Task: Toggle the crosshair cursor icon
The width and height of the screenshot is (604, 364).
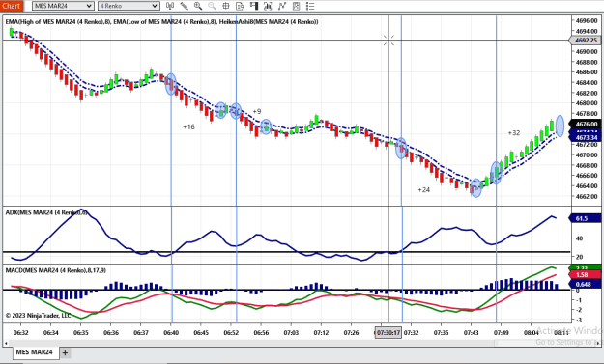Action: (226, 6)
